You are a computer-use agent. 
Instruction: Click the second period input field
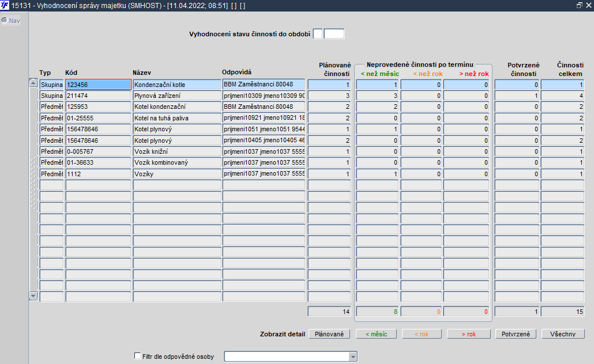[x=334, y=33]
